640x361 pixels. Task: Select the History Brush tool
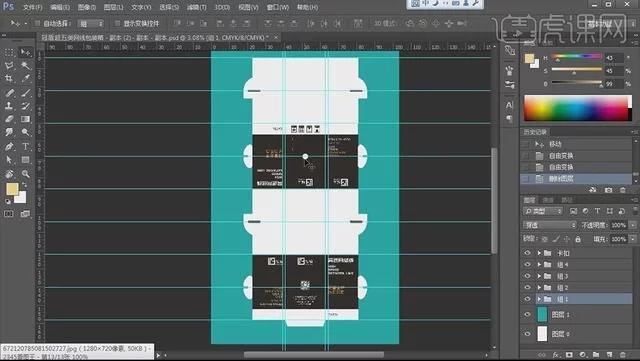pyautogui.click(x=25, y=106)
